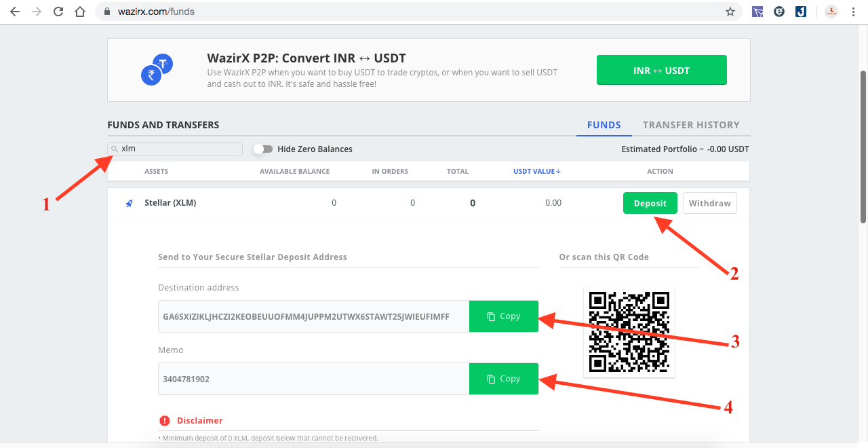This screenshot has height=448, width=868.
Task: Click the Stellar rocket asset icon
Action: 129,203
